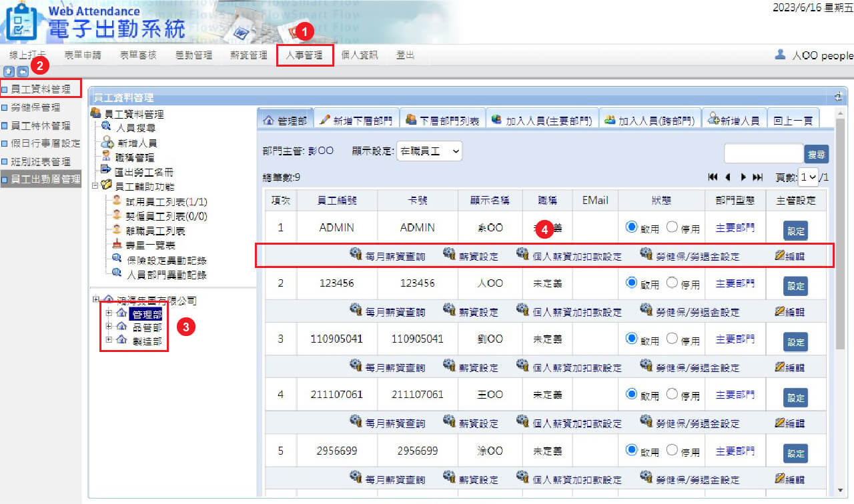Image resolution: width=854 pixels, height=504 pixels.
Task: Expand the 管理部 department node
Action: click(x=109, y=314)
